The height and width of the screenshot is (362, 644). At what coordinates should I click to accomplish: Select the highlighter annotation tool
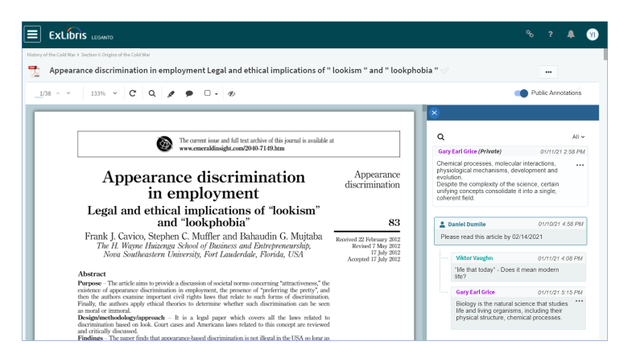click(171, 93)
